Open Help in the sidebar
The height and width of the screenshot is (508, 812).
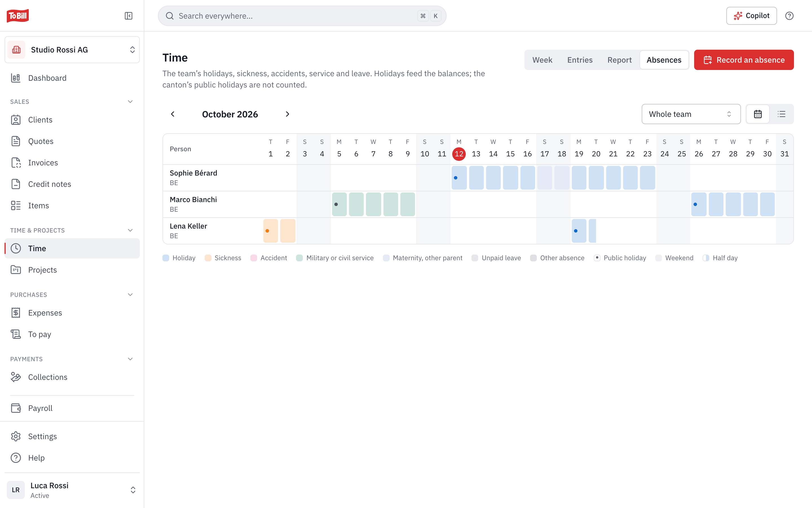72,457
